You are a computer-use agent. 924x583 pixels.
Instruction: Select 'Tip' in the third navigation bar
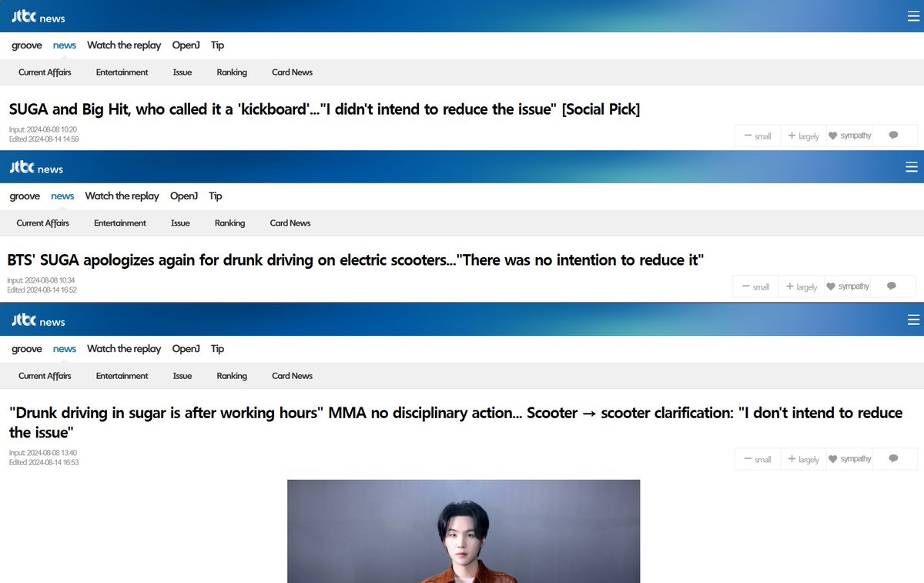pyautogui.click(x=217, y=349)
